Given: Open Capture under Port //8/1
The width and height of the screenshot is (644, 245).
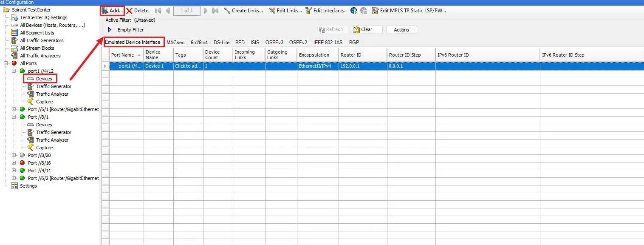Looking at the screenshot, I should pyautogui.click(x=44, y=148).
